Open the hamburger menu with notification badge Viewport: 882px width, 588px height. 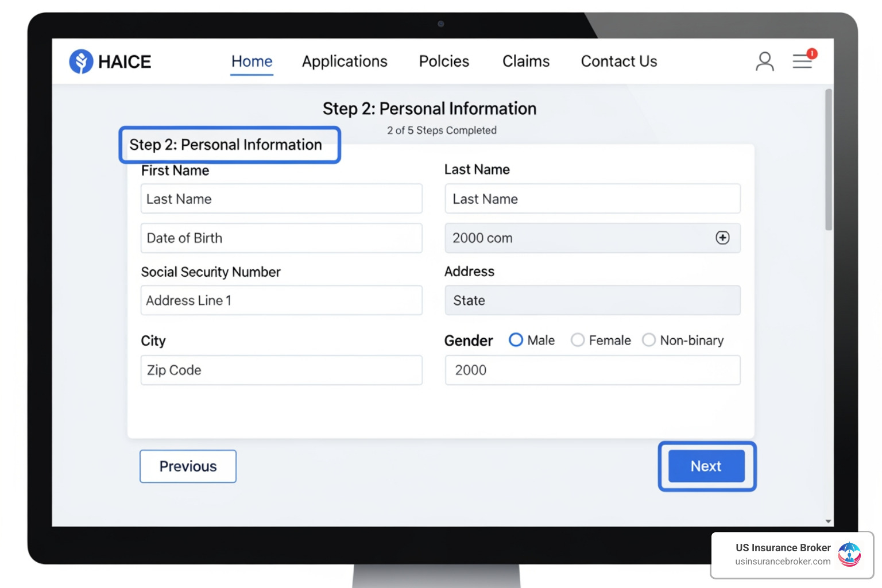pos(803,61)
